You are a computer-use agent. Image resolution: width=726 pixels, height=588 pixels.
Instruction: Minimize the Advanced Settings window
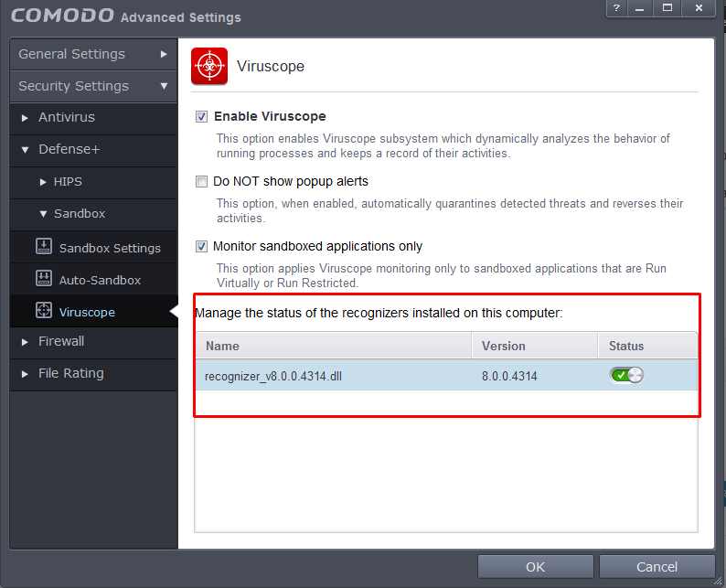640,8
